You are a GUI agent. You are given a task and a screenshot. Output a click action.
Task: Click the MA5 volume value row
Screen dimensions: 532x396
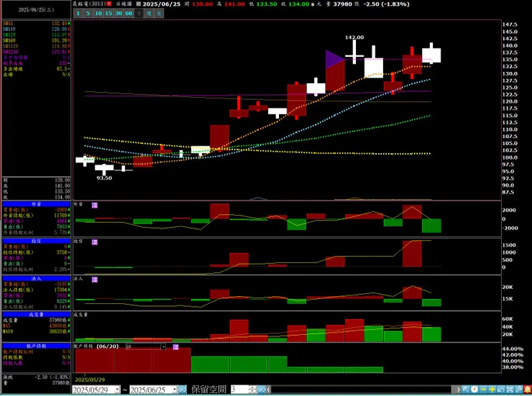[36, 326]
